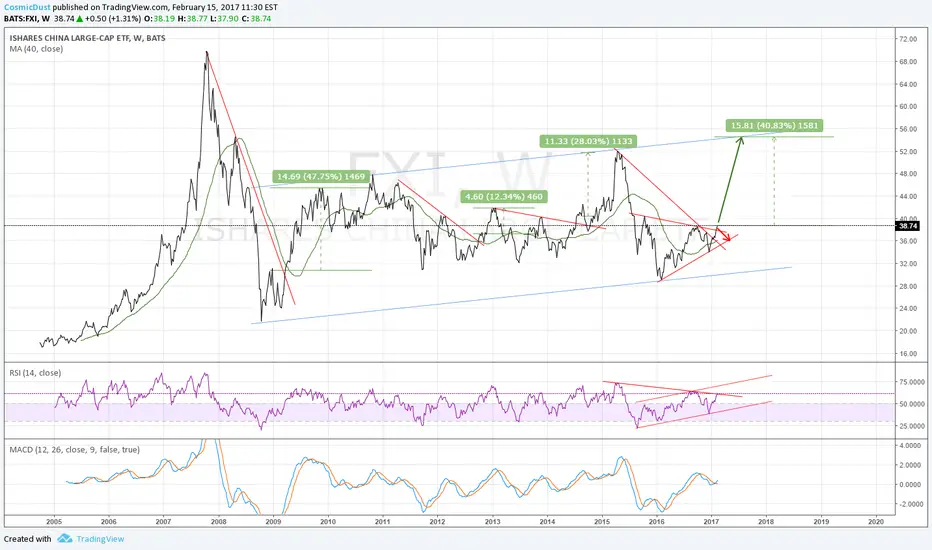Screen dimensions: 932x550
Task: Select the 2012 label on time axis
Action: [x=437, y=521]
